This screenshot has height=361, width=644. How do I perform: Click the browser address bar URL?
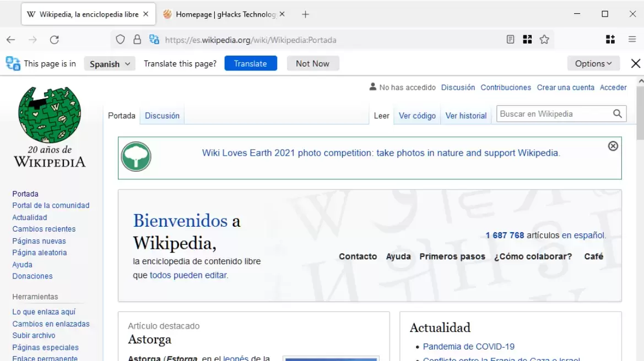click(251, 40)
